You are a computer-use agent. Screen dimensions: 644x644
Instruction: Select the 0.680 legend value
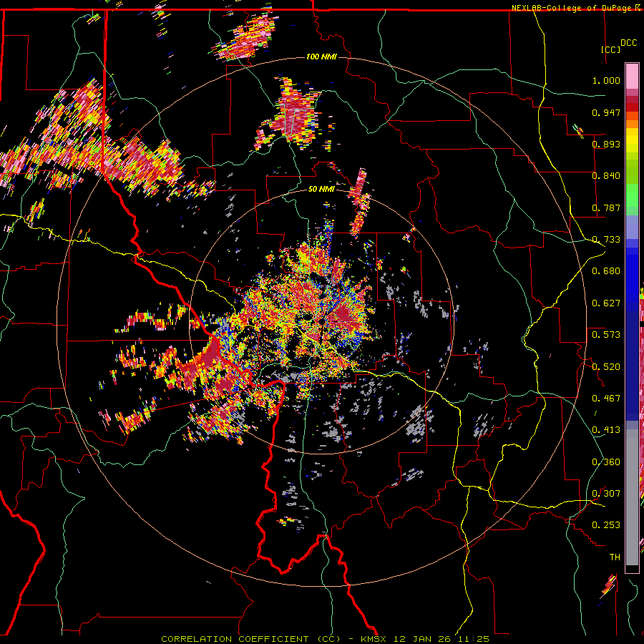point(606,271)
